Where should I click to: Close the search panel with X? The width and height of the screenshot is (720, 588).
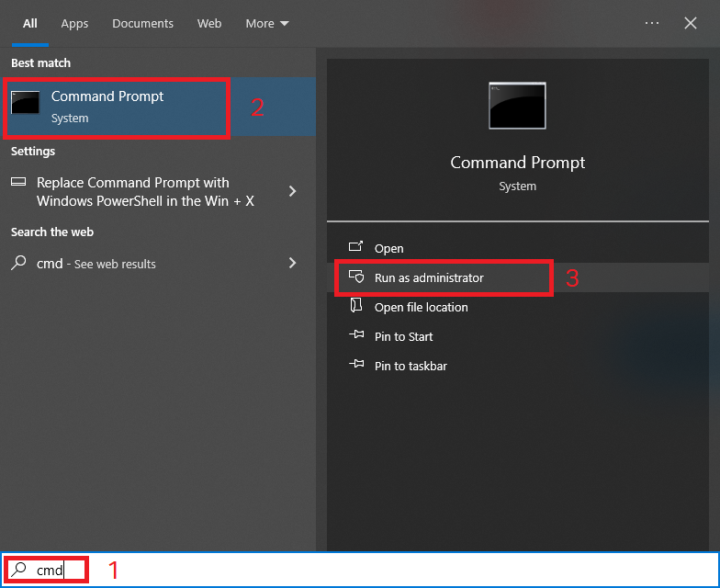point(691,23)
